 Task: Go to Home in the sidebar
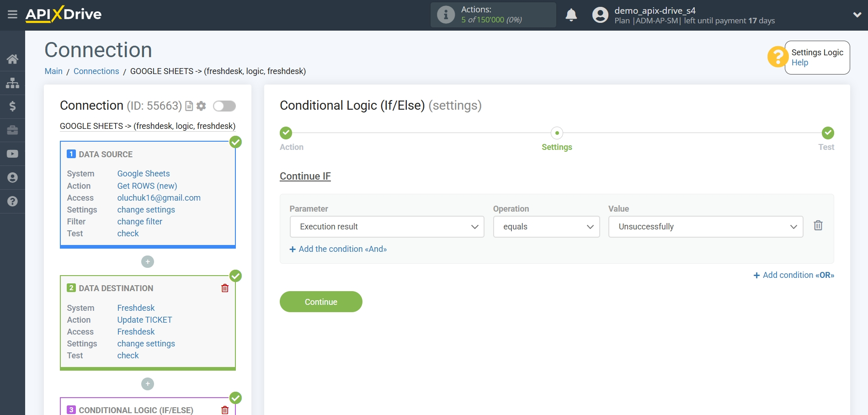12,59
